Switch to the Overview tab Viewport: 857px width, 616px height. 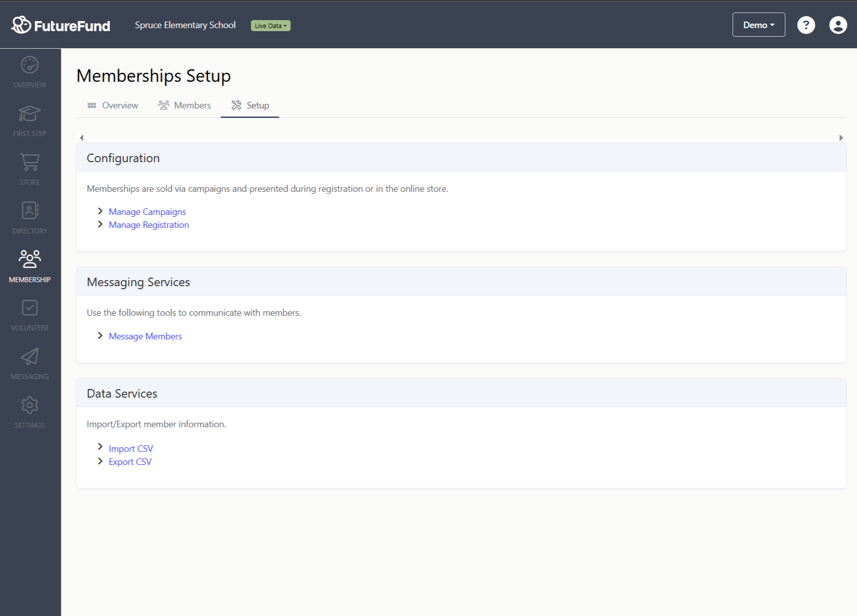(112, 105)
